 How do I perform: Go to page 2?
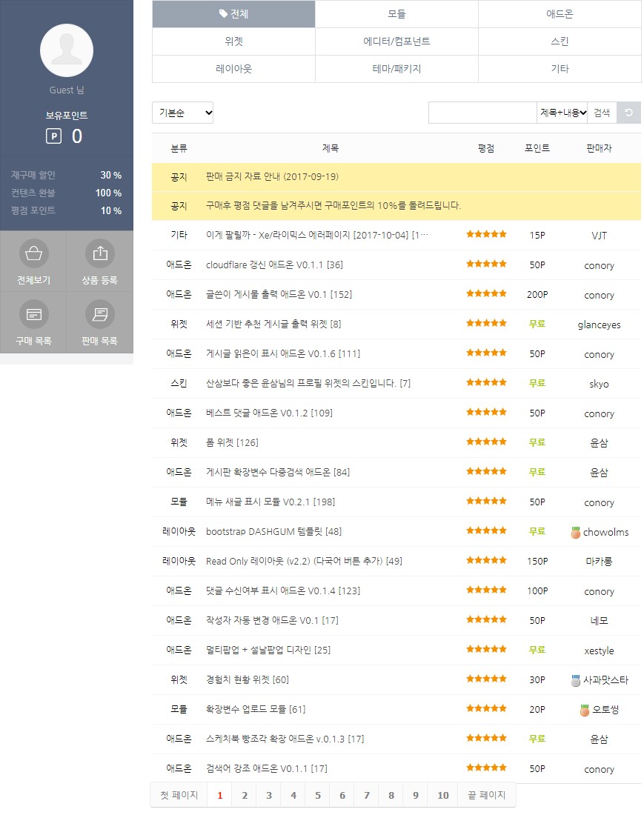245,795
